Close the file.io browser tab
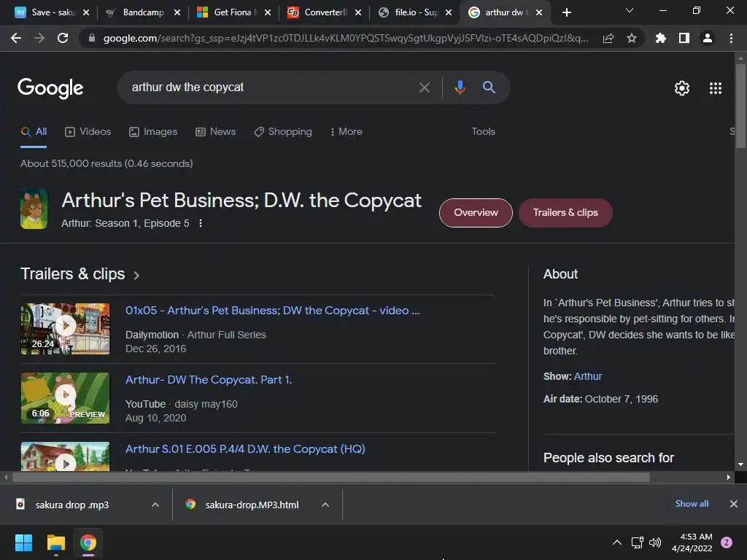The width and height of the screenshot is (747, 560). 449,13
